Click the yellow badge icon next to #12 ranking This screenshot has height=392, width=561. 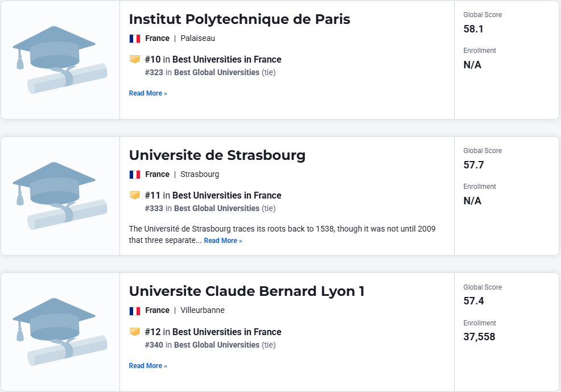point(135,332)
